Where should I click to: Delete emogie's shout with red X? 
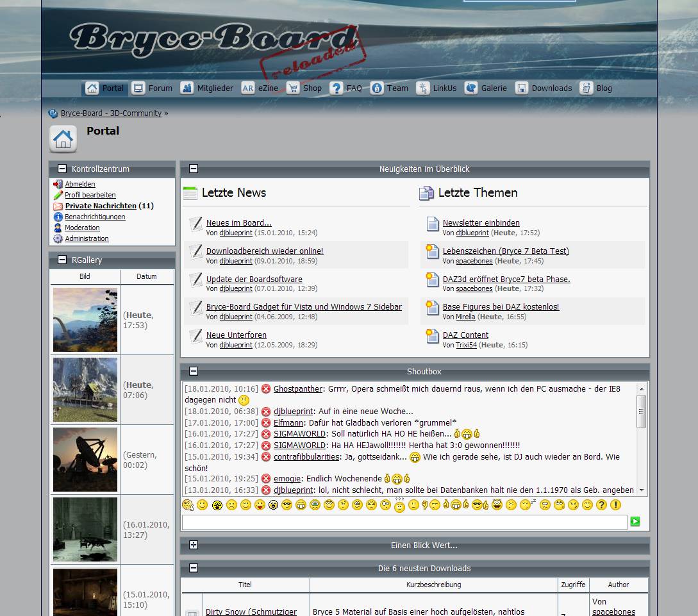click(x=266, y=478)
